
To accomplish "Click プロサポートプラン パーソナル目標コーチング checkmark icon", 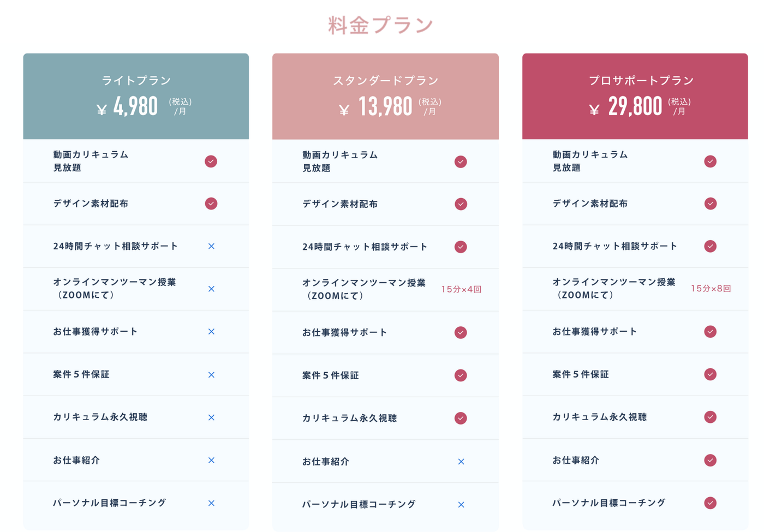I will pos(710,503).
